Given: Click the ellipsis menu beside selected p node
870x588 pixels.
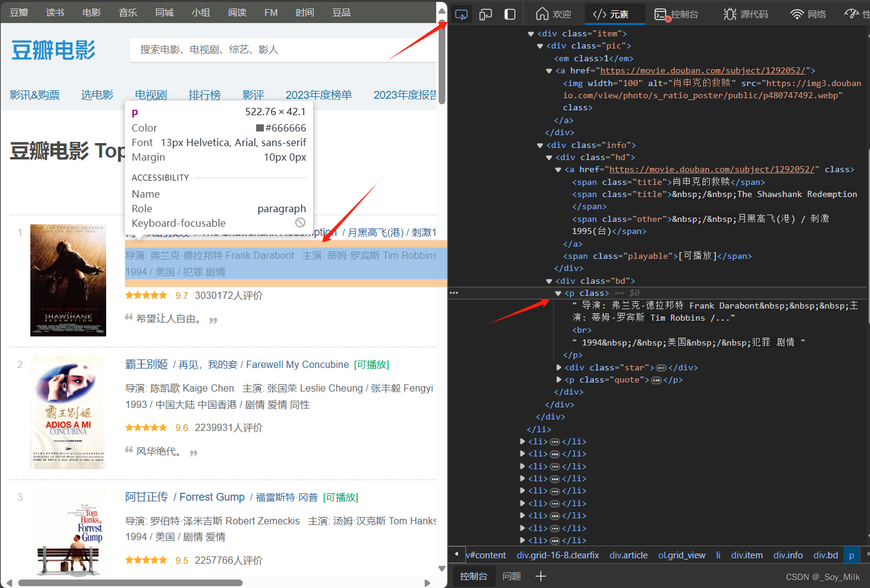Looking at the screenshot, I should 454,293.
